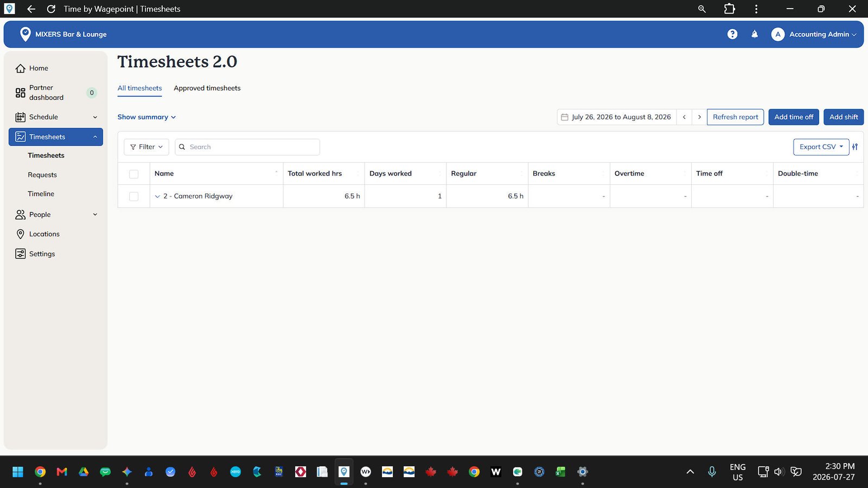Open the three-dot app menu in title bar

[x=756, y=9]
